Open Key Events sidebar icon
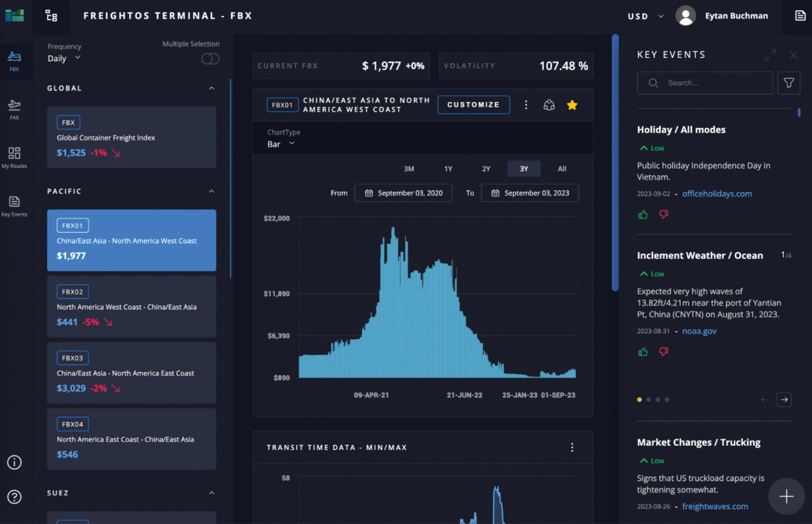812x524 pixels. pos(14,206)
